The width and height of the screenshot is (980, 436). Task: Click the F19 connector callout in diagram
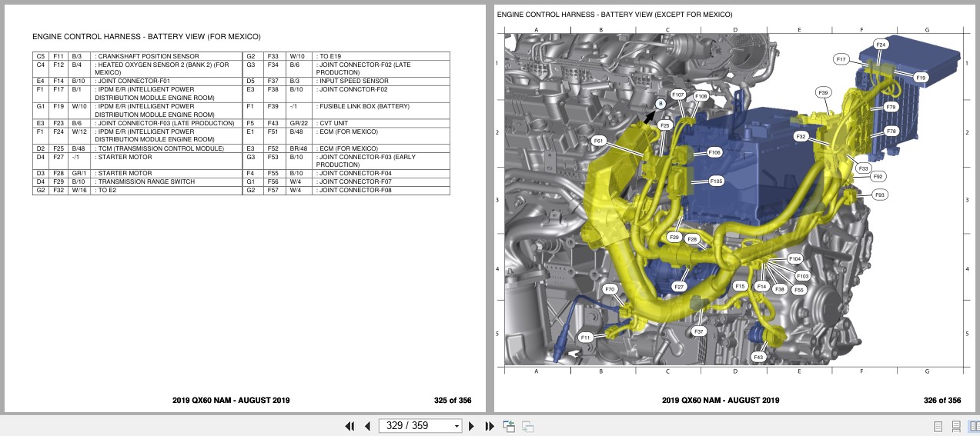pyautogui.click(x=921, y=78)
